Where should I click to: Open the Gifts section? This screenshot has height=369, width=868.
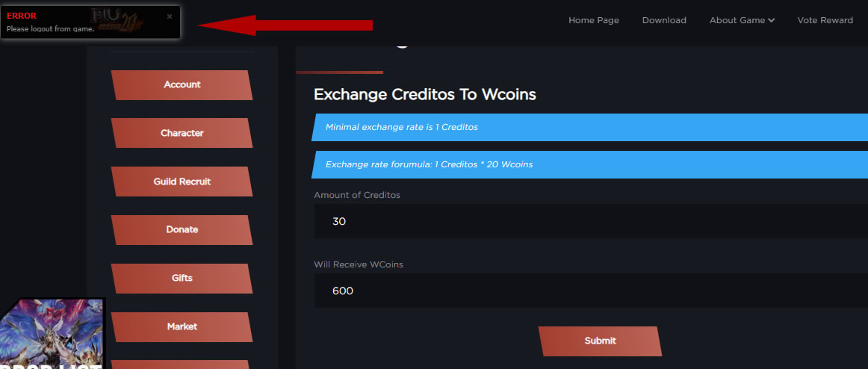click(x=182, y=278)
